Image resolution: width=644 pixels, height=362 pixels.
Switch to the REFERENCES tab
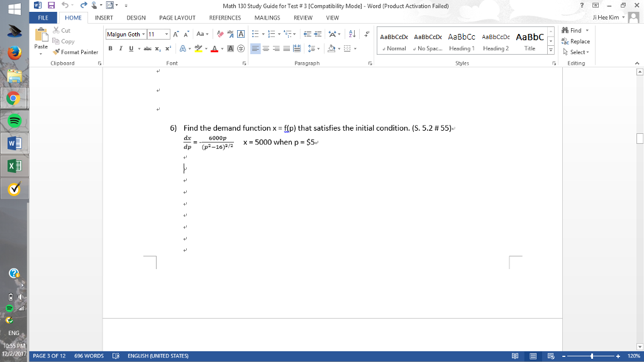(225, 18)
